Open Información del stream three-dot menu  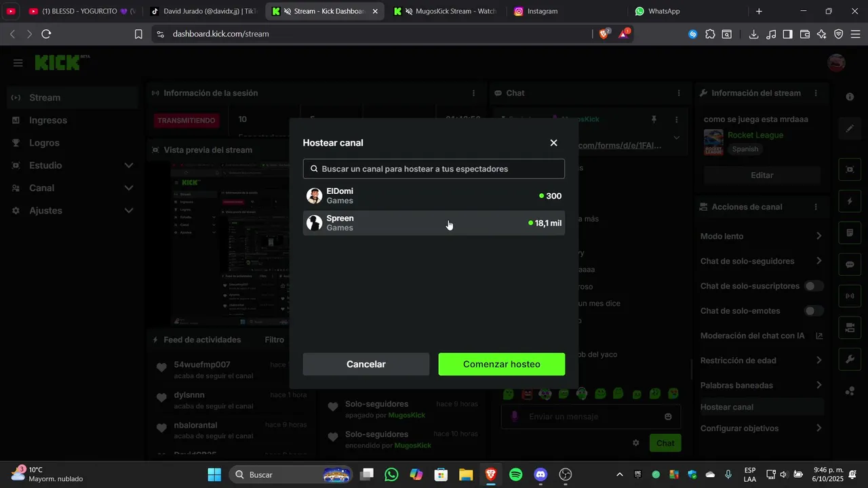click(x=816, y=93)
